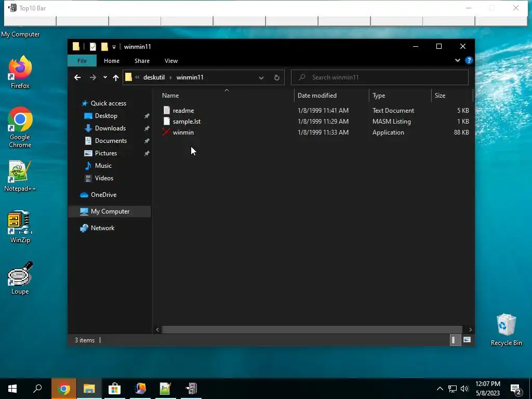Go back in Explorer navigation
Screen dimensions: 532x399
click(x=77, y=78)
